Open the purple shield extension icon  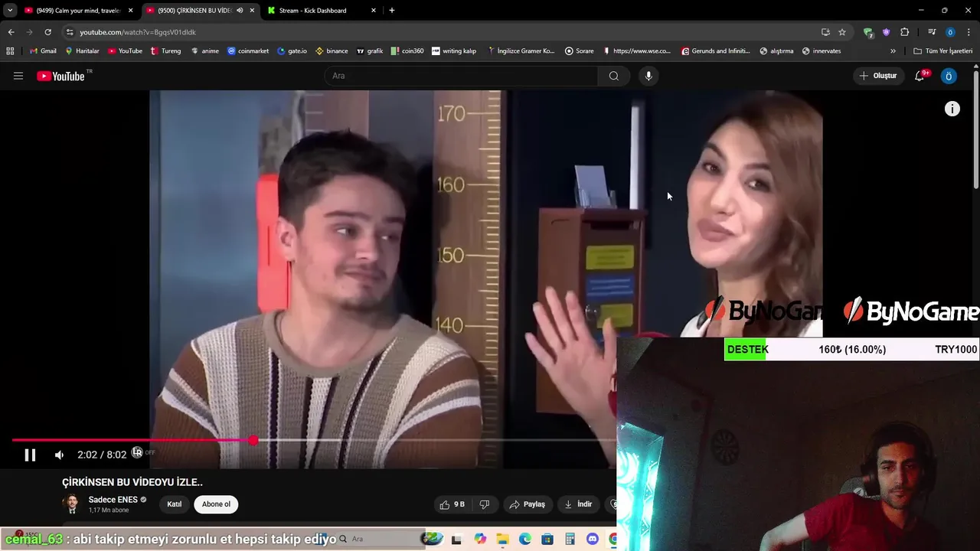887,32
